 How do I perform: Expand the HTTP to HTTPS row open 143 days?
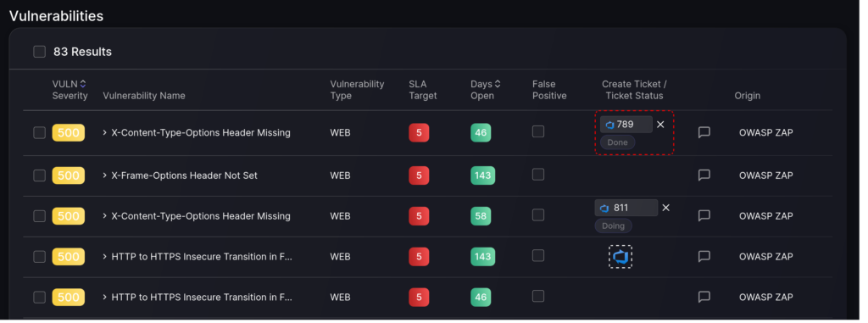pos(104,257)
